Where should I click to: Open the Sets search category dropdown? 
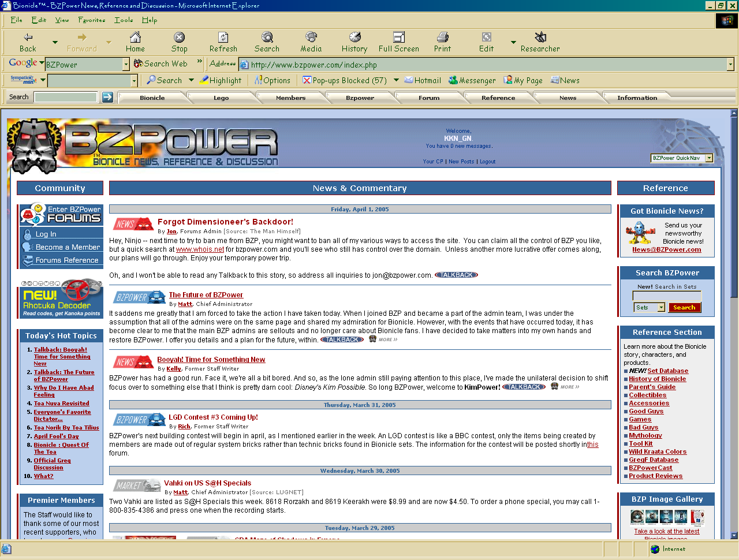click(661, 308)
